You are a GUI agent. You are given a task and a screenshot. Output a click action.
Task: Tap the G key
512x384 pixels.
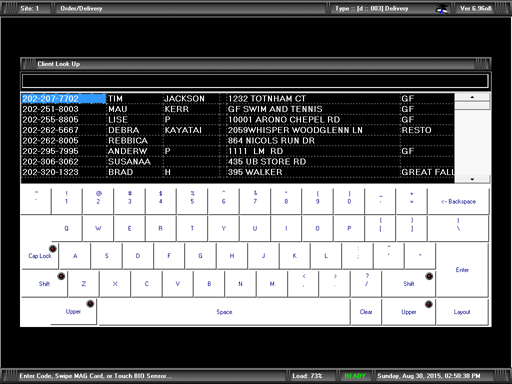[200, 256]
